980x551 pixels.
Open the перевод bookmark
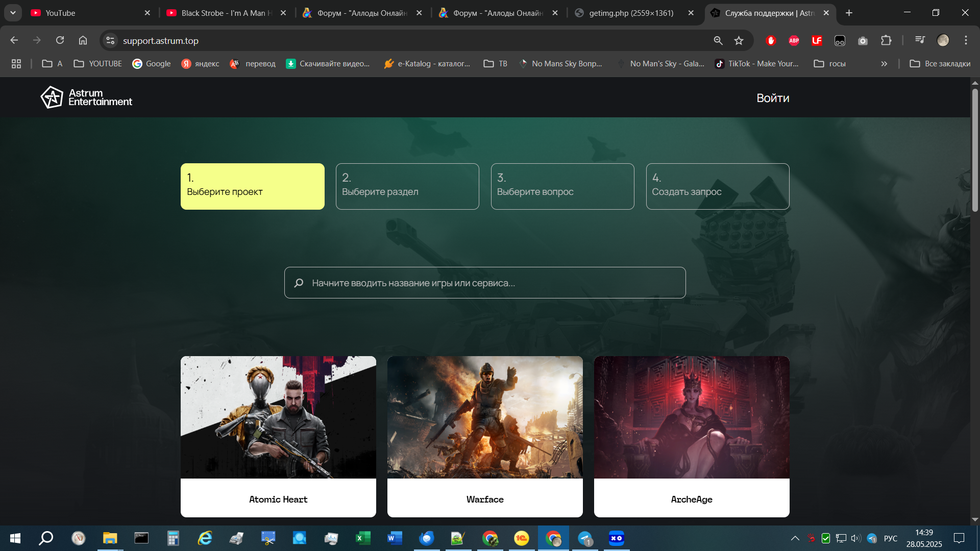(253, 64)
